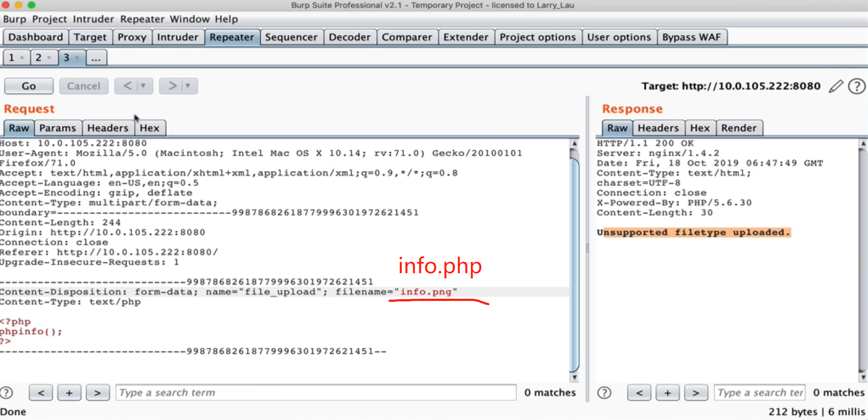
Task: Send the request with Go
Action: pyautogui.click(x=29, y=86)
